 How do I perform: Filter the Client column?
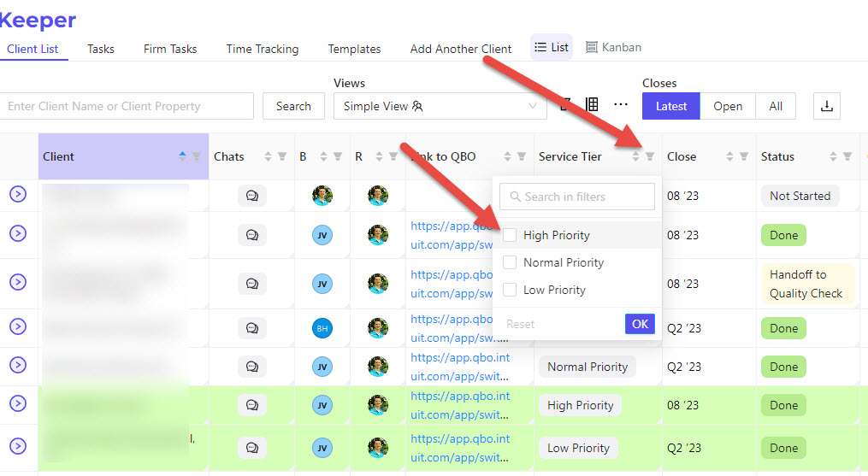(197, 156)
